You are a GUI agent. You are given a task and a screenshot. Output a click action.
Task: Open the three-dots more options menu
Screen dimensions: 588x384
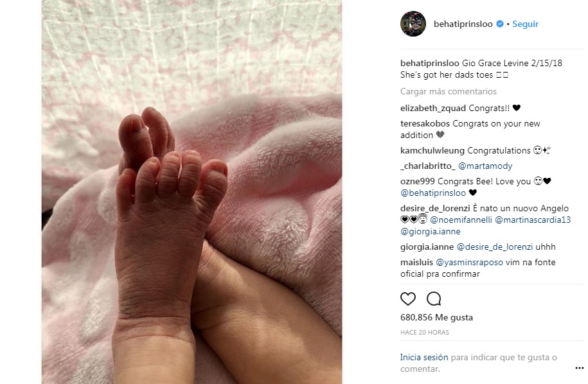580,368
